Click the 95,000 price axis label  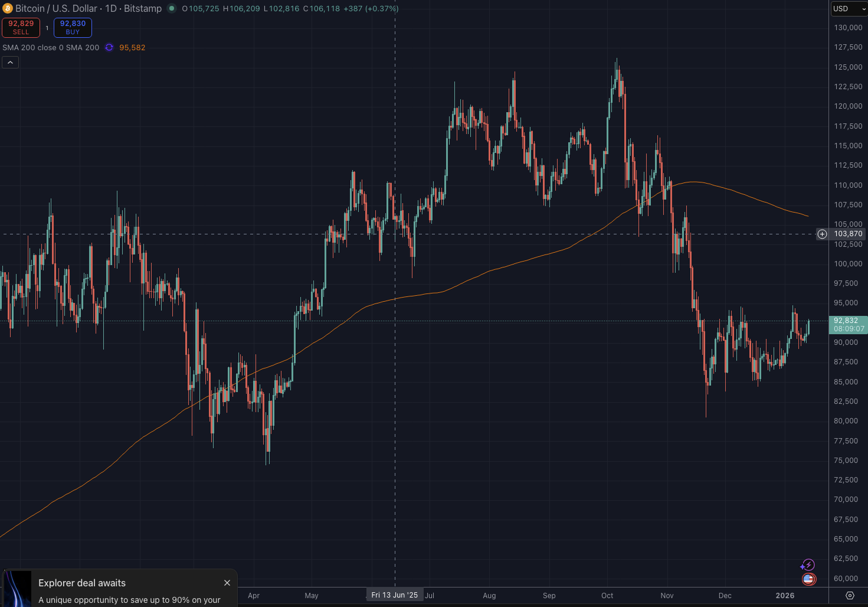(846, 303)
